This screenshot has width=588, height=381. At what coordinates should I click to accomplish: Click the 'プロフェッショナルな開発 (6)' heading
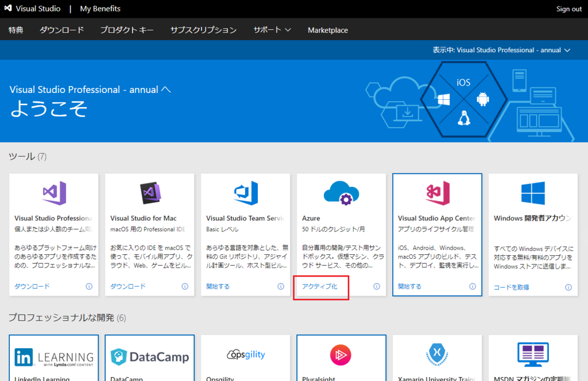[68, 318]
